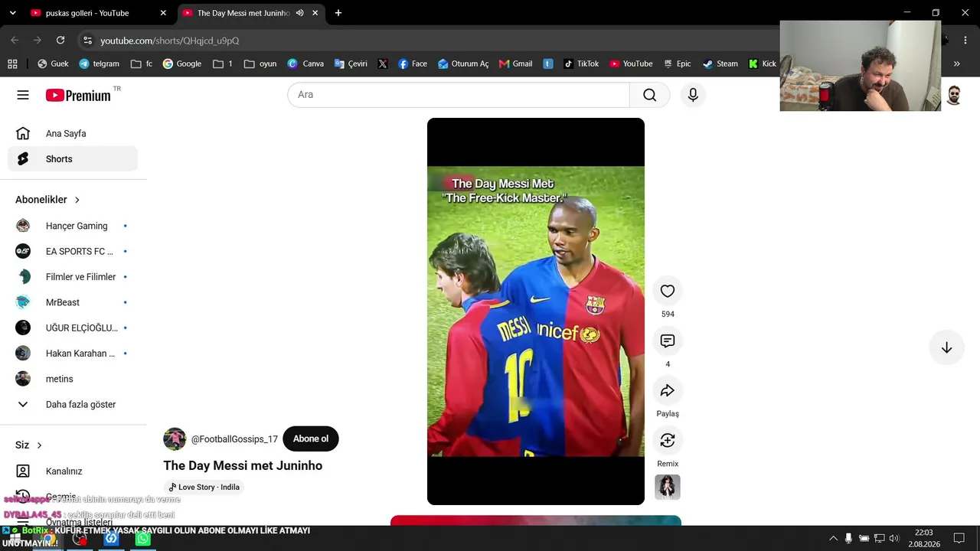Open WhatsApp from the taskbar
Image resolution: width=980 pixels, height=551 pixels.
click(x=142, y=539)
